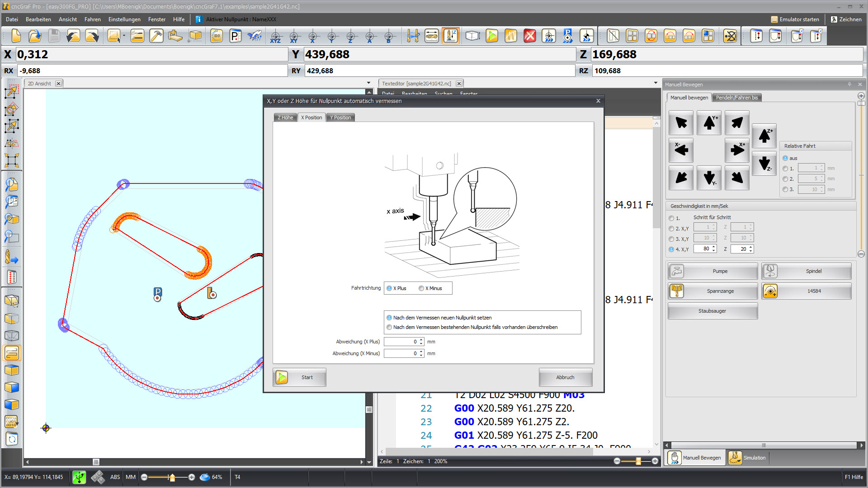Click the highlighted Z height measure icon

pyautogui.click(x=451, y=36)
